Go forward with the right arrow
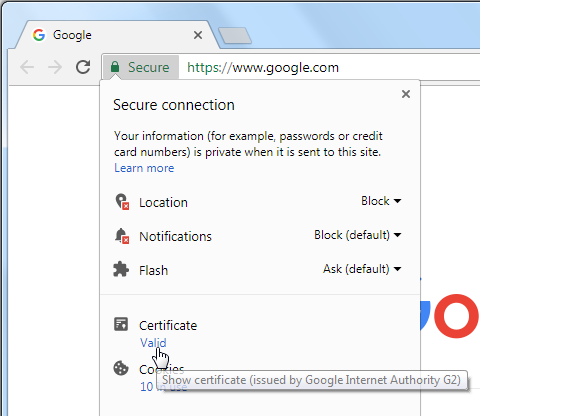580x416 pixels. [x=55, y=67]
